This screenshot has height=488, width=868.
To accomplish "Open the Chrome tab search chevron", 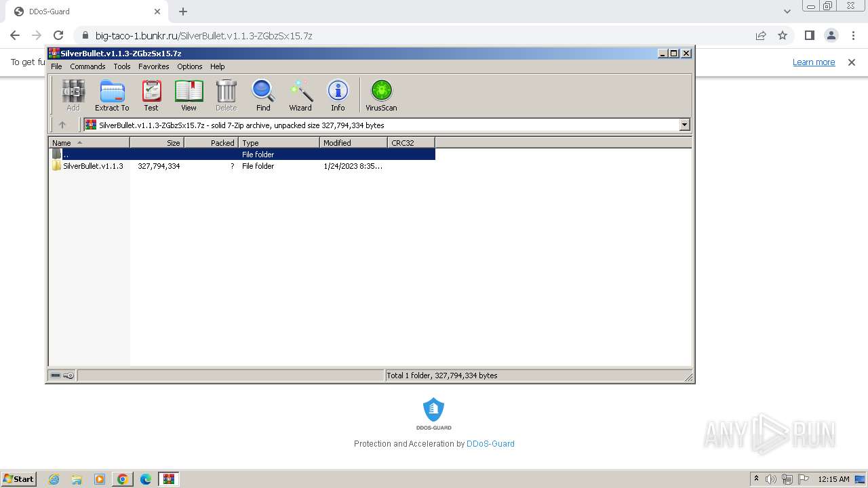I will (787, 12).
